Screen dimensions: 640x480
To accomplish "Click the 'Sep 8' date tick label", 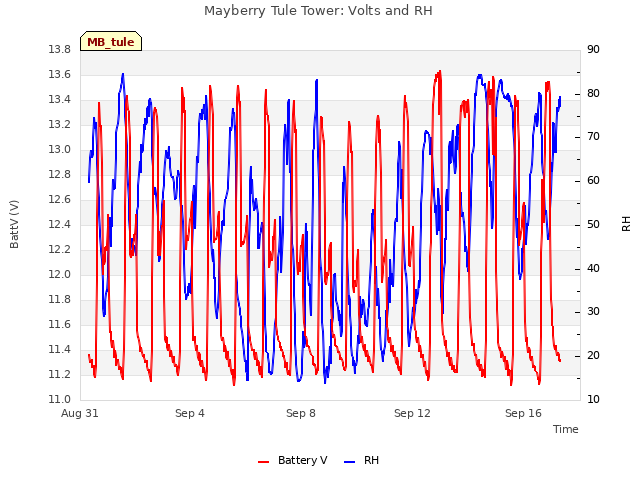I will pos(301,413).
